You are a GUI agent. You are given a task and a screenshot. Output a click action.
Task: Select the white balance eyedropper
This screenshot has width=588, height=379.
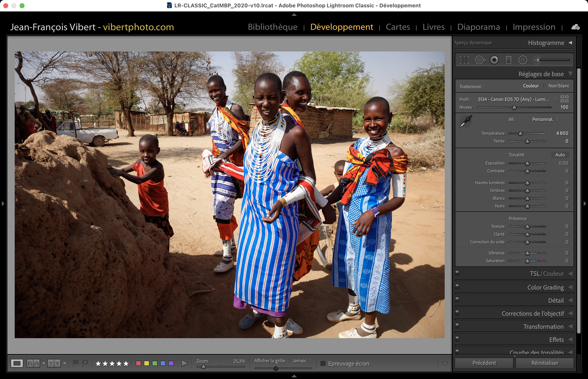coord(465,121)
